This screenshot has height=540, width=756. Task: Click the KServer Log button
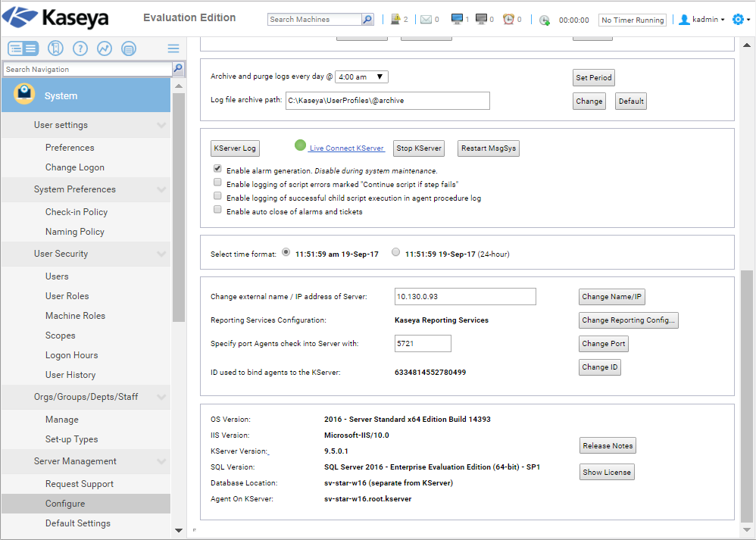pos(236,148)
